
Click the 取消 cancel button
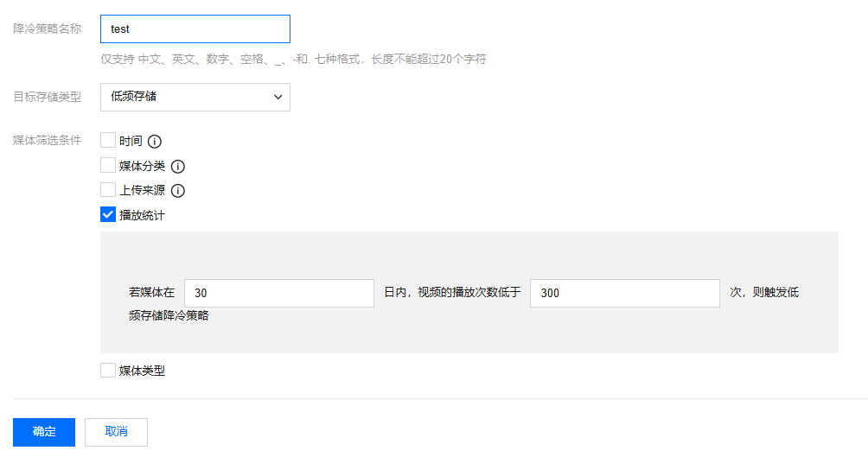tap(116, 432)
